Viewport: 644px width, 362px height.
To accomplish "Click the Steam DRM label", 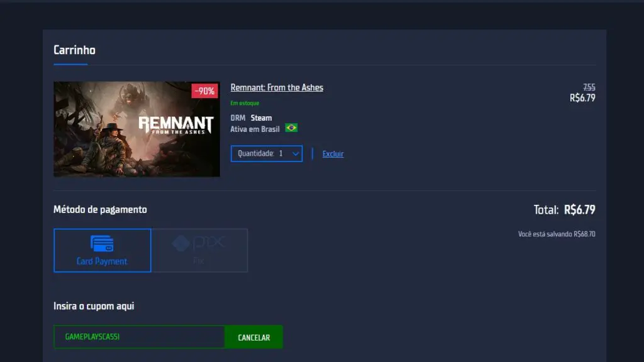I will 261,118.
